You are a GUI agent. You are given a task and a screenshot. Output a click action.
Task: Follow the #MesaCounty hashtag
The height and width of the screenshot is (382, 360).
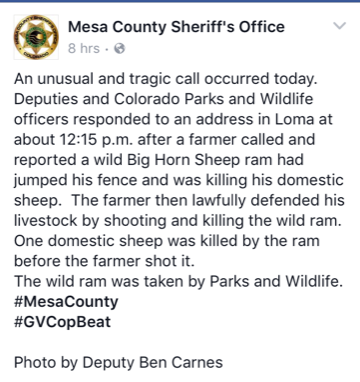(66, 302)
